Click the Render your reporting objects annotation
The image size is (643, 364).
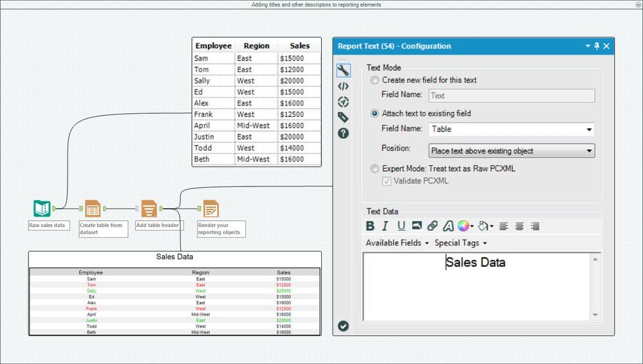(x=221, y=229)
